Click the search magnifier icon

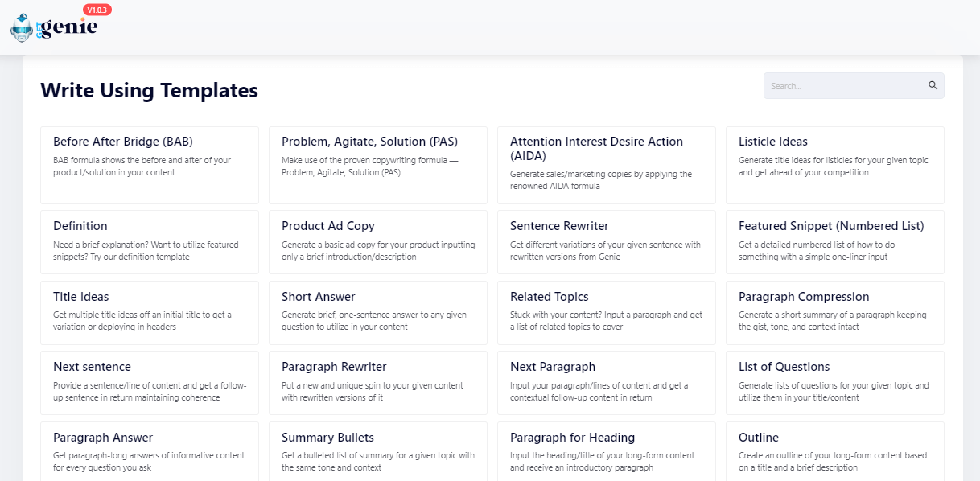[933, 85]
